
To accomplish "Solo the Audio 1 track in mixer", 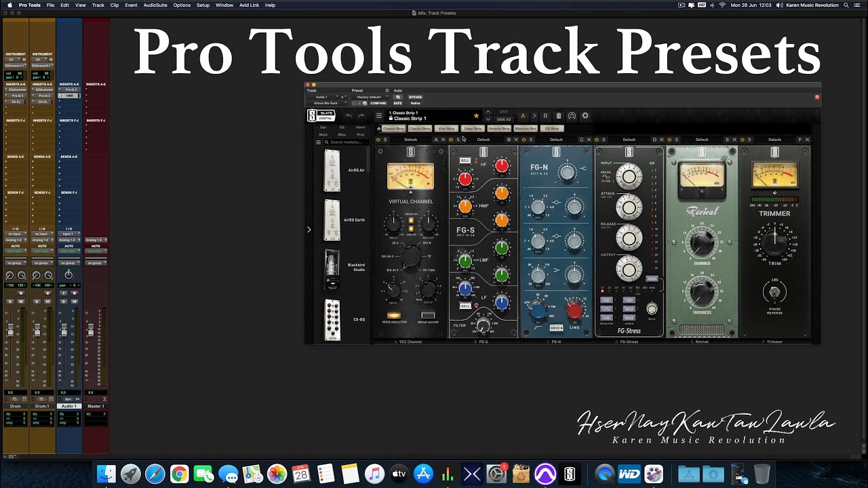I will [x=64, y=301].
